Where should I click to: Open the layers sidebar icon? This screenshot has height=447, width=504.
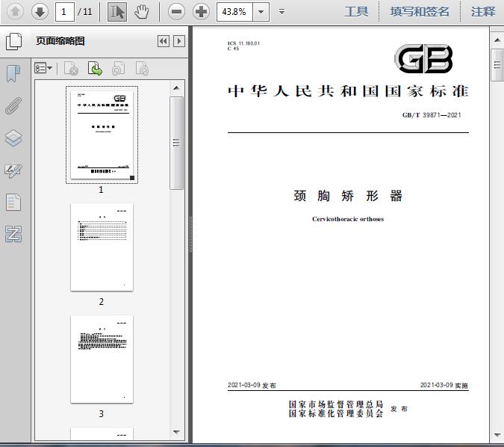point(13,138)
